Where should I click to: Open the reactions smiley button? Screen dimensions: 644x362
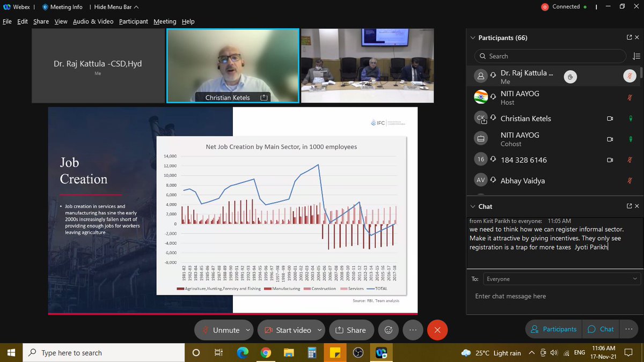click(x=389, y=330)
